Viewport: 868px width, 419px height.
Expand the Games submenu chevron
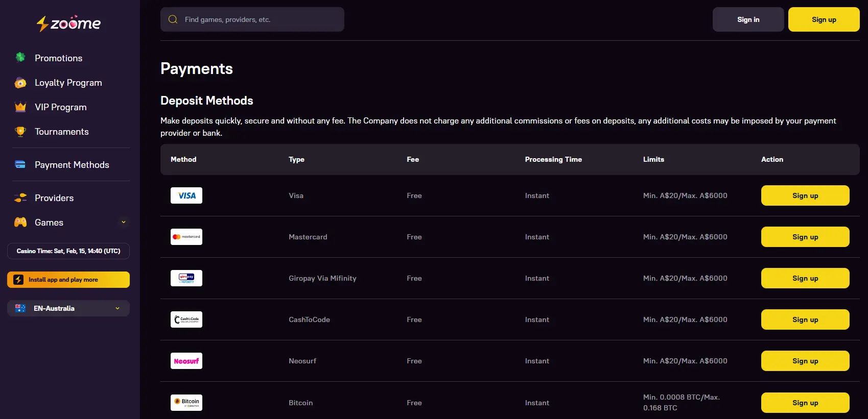123,222
